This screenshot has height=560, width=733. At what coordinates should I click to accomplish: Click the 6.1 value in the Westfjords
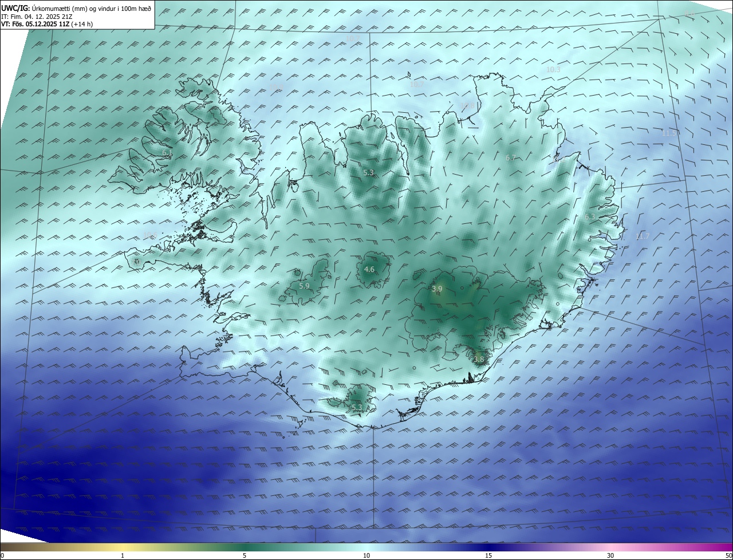click(x=167, y=153)
